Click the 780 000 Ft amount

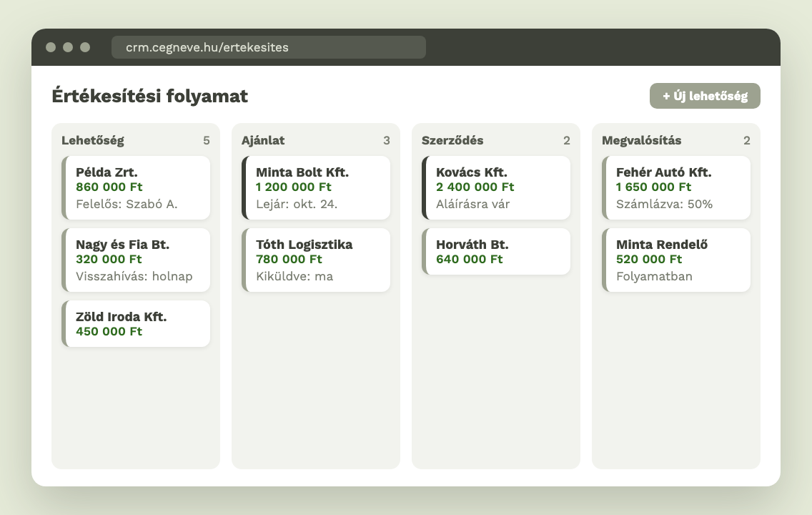[289, 259]
